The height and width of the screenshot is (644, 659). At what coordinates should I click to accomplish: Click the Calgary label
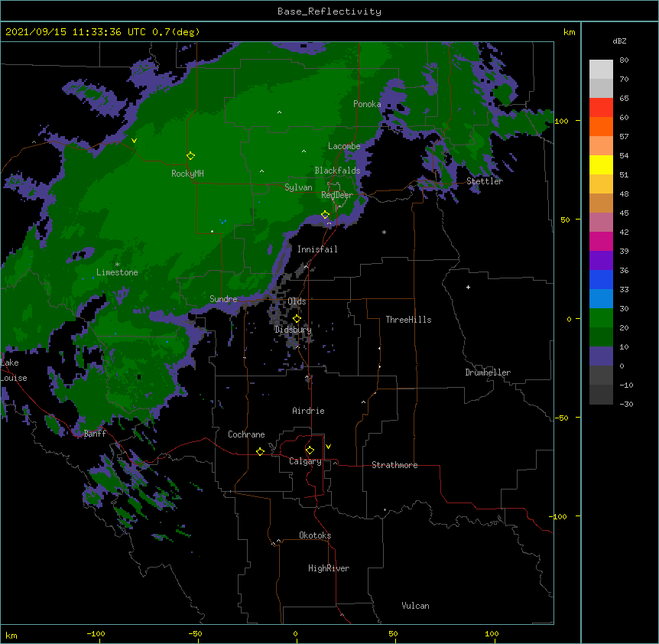click(x=305, y=461)
